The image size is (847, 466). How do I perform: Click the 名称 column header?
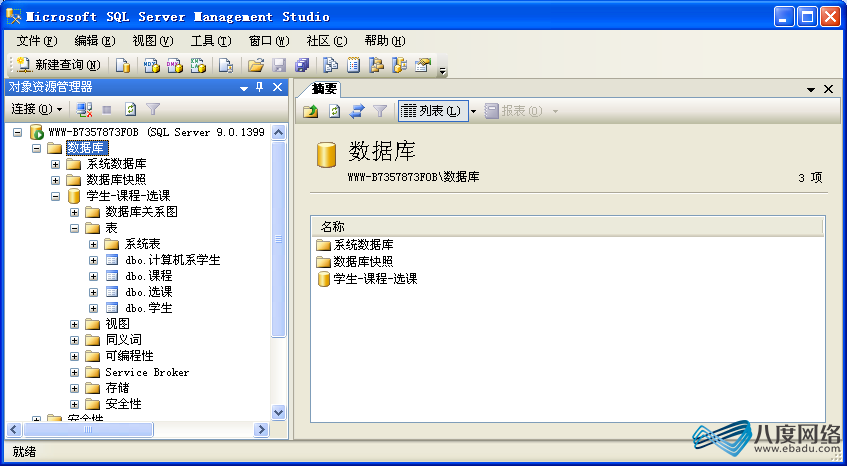(567, 226)
